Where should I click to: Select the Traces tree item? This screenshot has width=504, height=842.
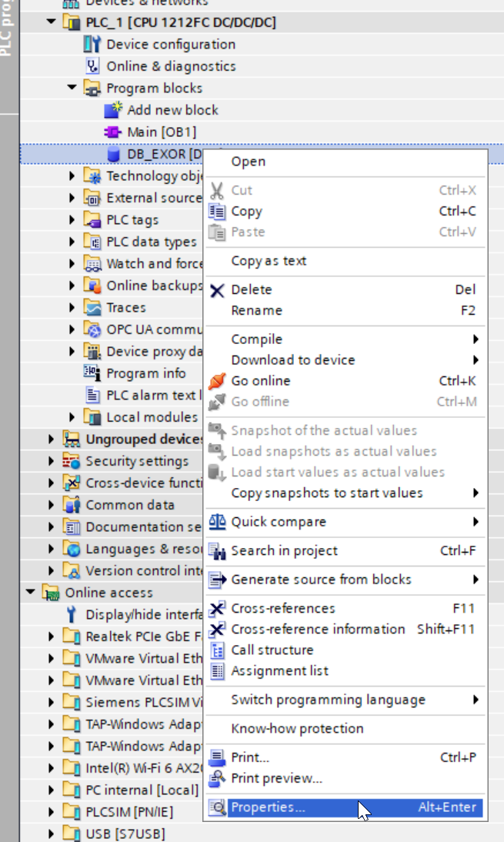click(x=126, y=308)
